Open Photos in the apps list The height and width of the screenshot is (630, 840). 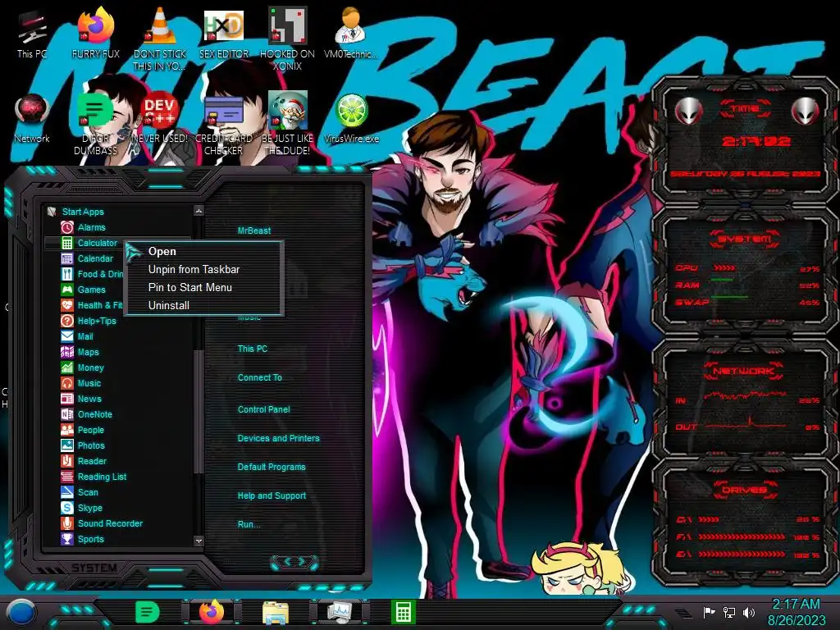(83, 445)
